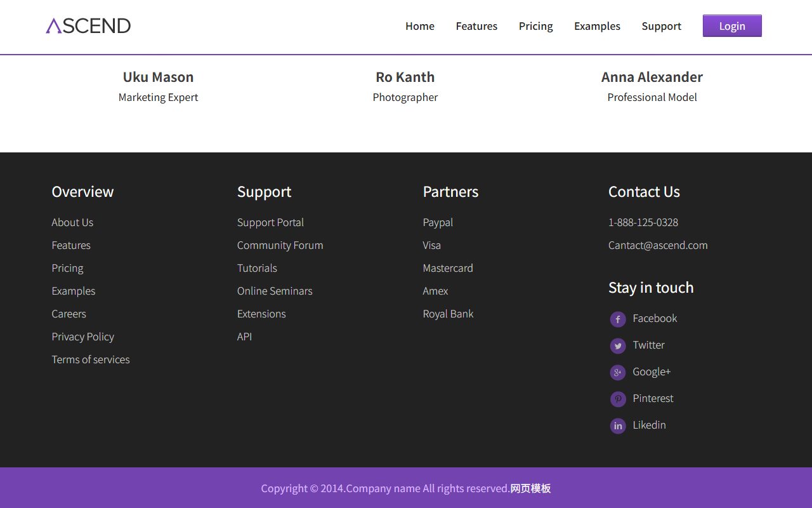Click the Anna Alexander team member name
Viewport: 812px width, 508px height.
(x=652, y=77)
